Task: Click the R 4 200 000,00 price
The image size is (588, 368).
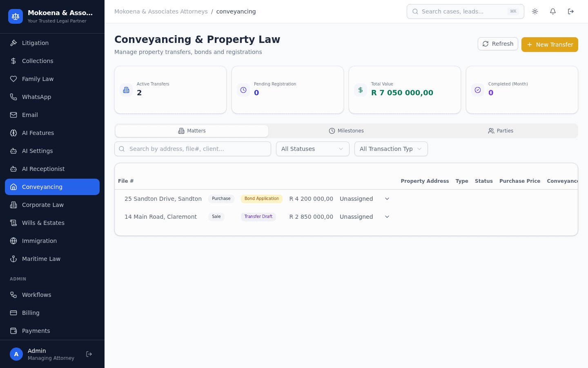Action: click(x=311, y=199)
